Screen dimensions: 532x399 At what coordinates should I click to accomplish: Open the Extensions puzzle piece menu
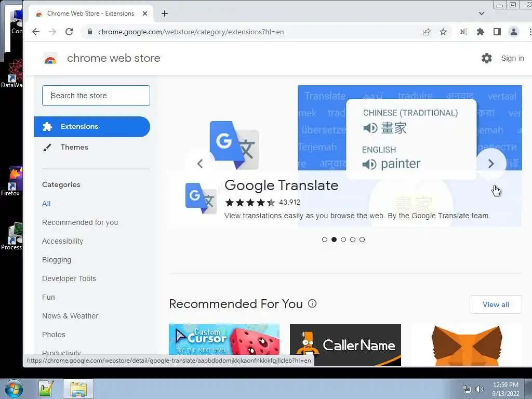(x=481, y=32)
